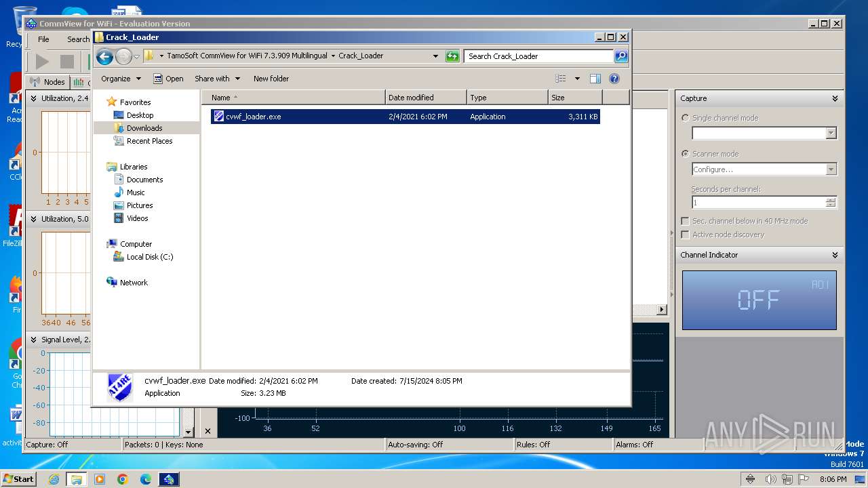The height and width of the screenshot is (488, 868).
Task: Stop capture with CommView stop button
Action: pyautogui.click(x=66, y=62)
